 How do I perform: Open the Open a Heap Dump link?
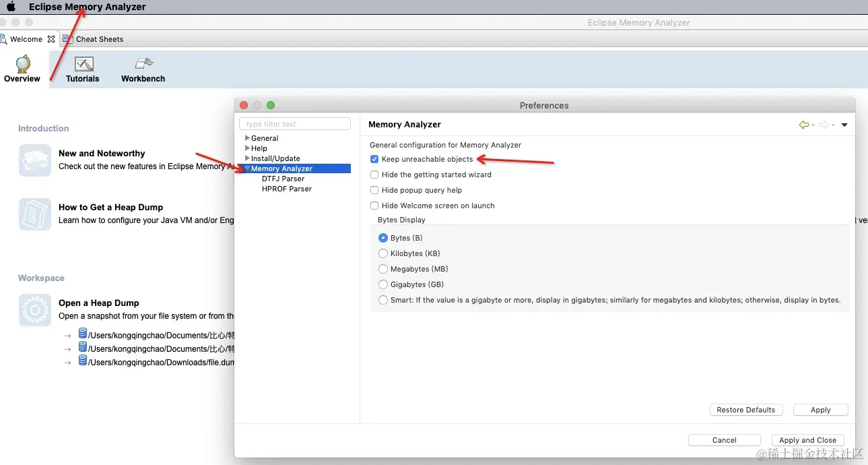(99, 303)
